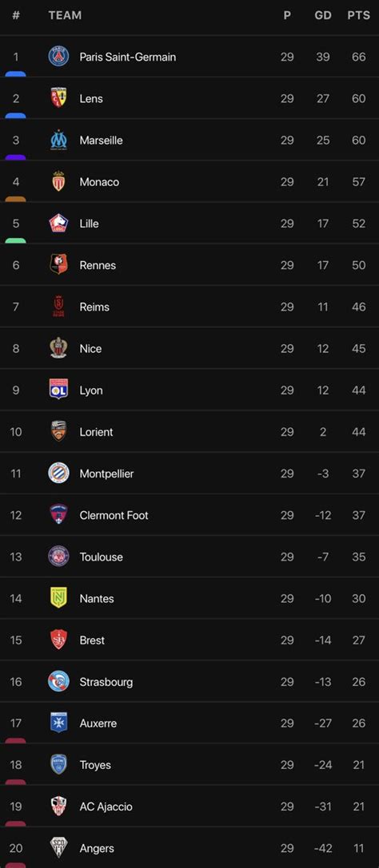379x868 pixels.
Task: Open the Clermont Foot team link
Action: pyautogui.click(x=114, y=515)
